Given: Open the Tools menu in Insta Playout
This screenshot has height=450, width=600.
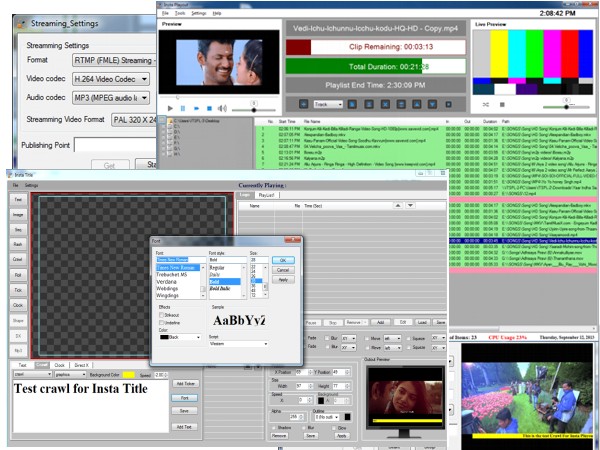Looking at the screenshot, I should [x=180, y=13].
